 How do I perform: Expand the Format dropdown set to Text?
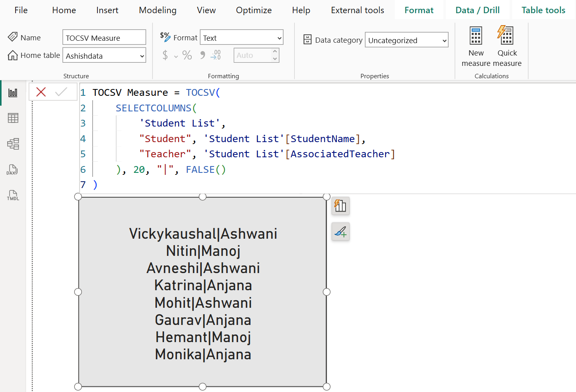(x=241, y=37)
